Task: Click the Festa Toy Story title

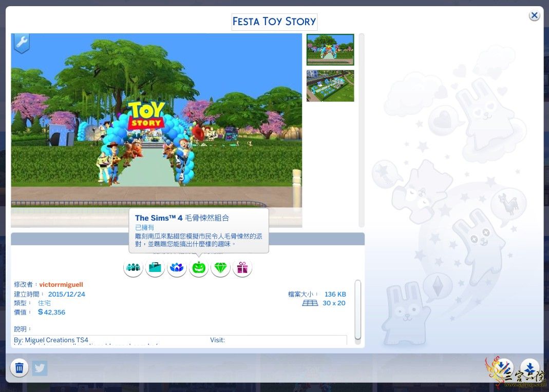Action: click(x=274, y=22)
